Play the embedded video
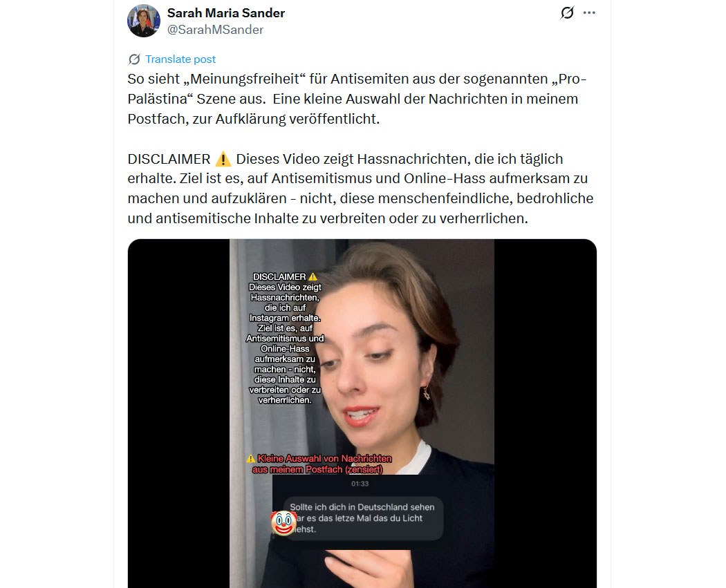The image size is (726, 588). pyautogui.click(x=362, y=413)
